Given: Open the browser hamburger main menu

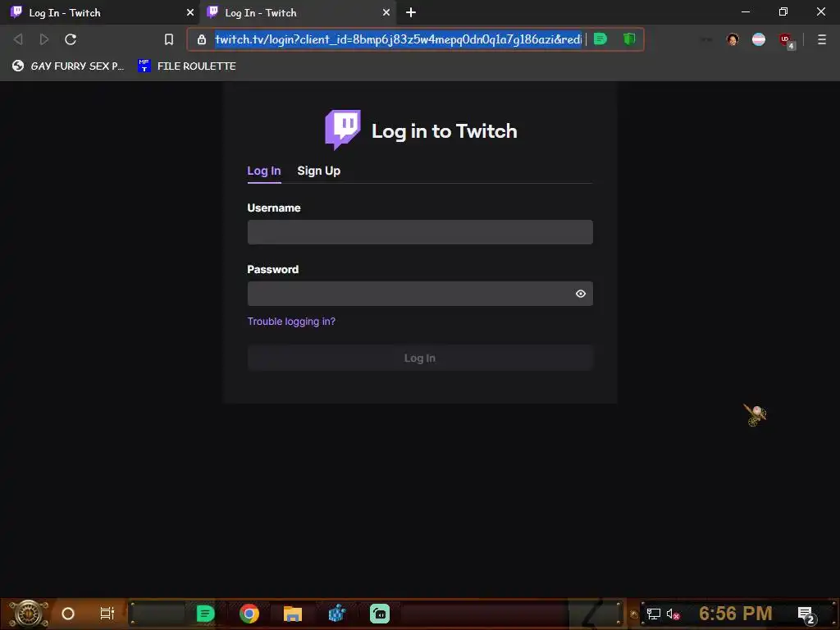Looking at the screenshot, I should pyautogui.click(x=822, y=39).
